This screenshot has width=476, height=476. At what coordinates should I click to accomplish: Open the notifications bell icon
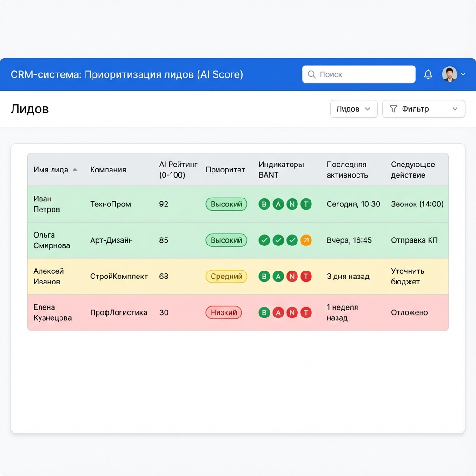point(428,74)
